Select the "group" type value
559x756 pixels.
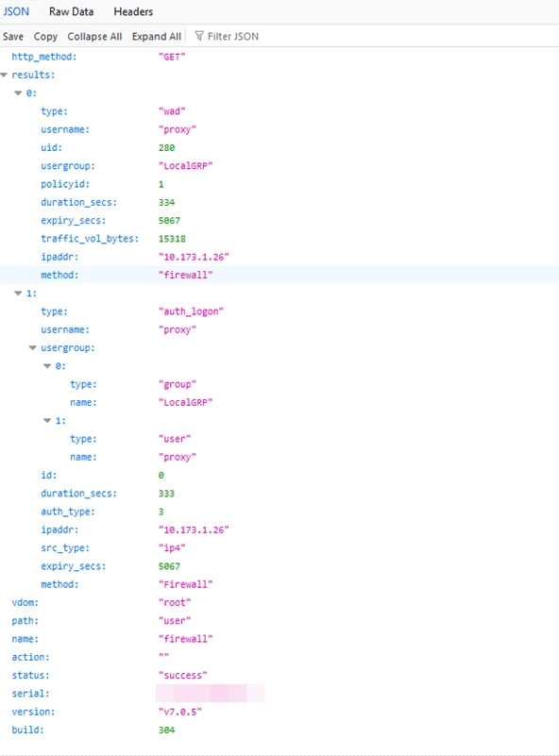177,384
